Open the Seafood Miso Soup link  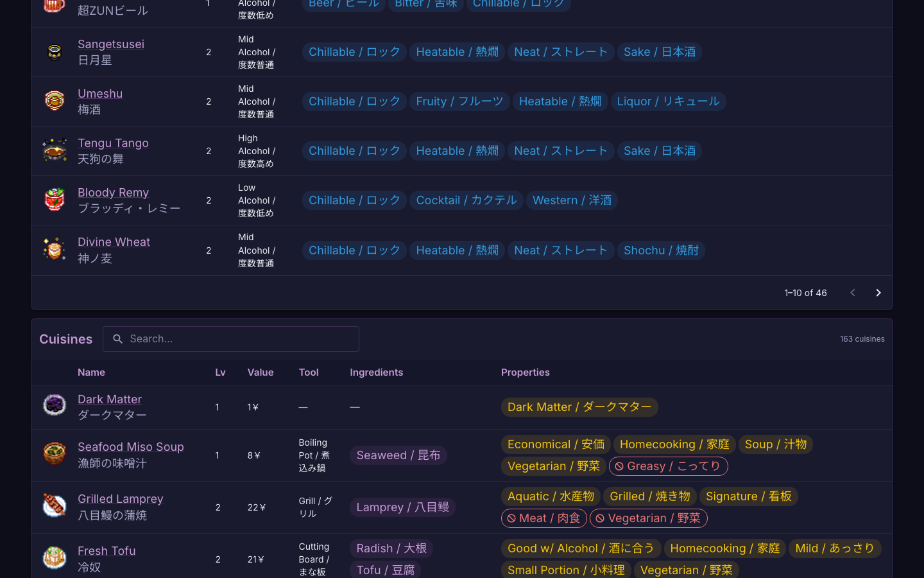(131, 447)
